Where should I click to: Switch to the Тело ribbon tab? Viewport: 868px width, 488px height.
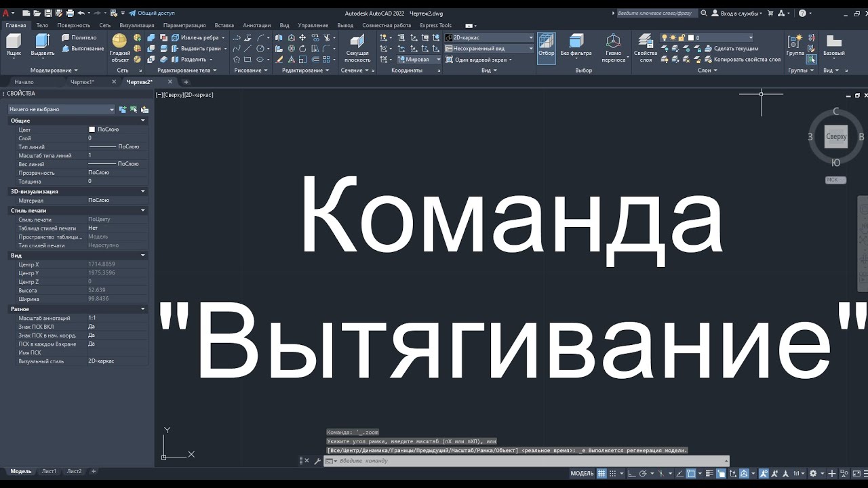coord(42,26)
